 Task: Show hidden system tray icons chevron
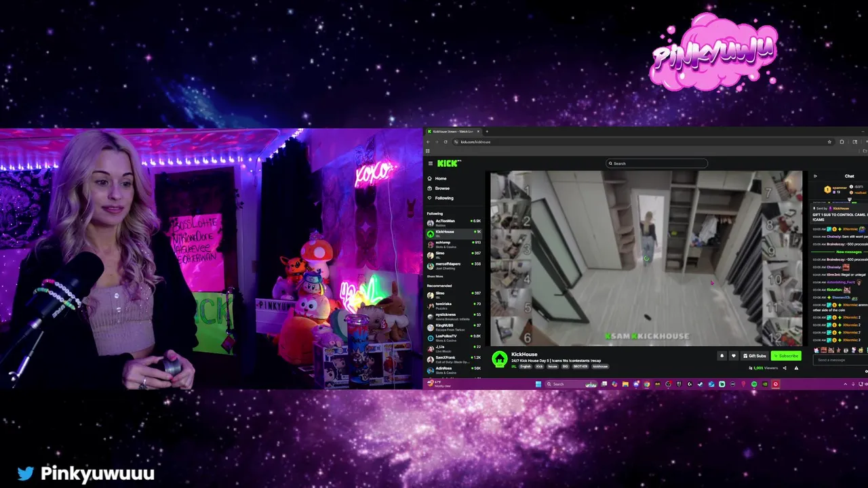pyautogui.click(x=845, y=384)
